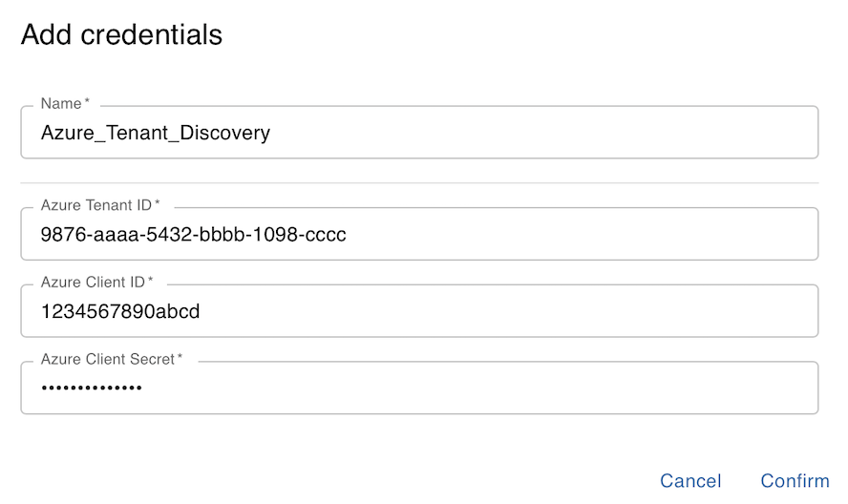Click the divider line below Name field
Image resolution: width=848 pixels, height=504 pixels.
419,182
